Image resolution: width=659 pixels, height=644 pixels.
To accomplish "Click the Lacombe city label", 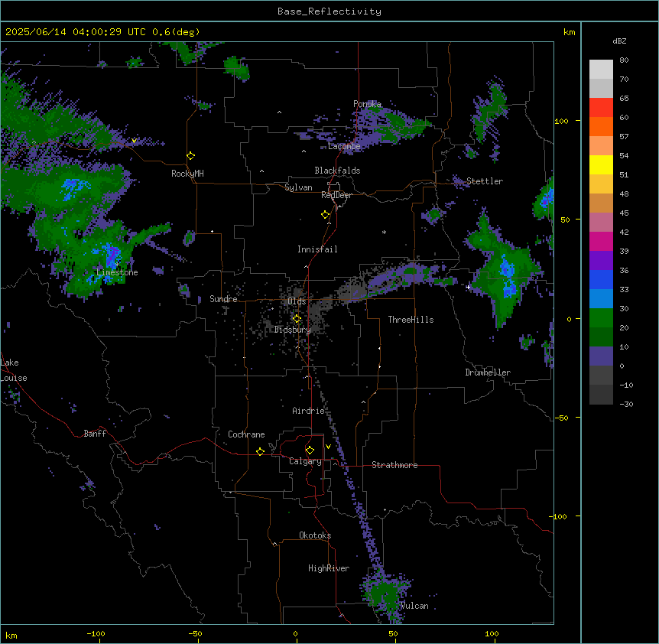I will coord(344,146).
